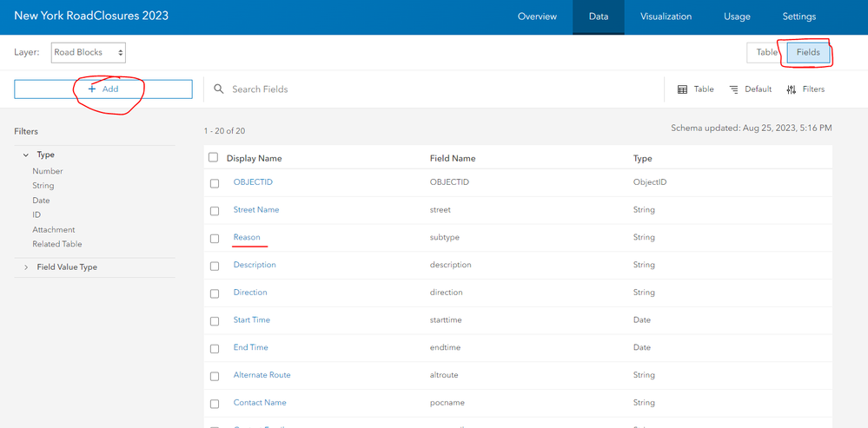
Task: Collapse the Type filter group
Action: point(26,155)
